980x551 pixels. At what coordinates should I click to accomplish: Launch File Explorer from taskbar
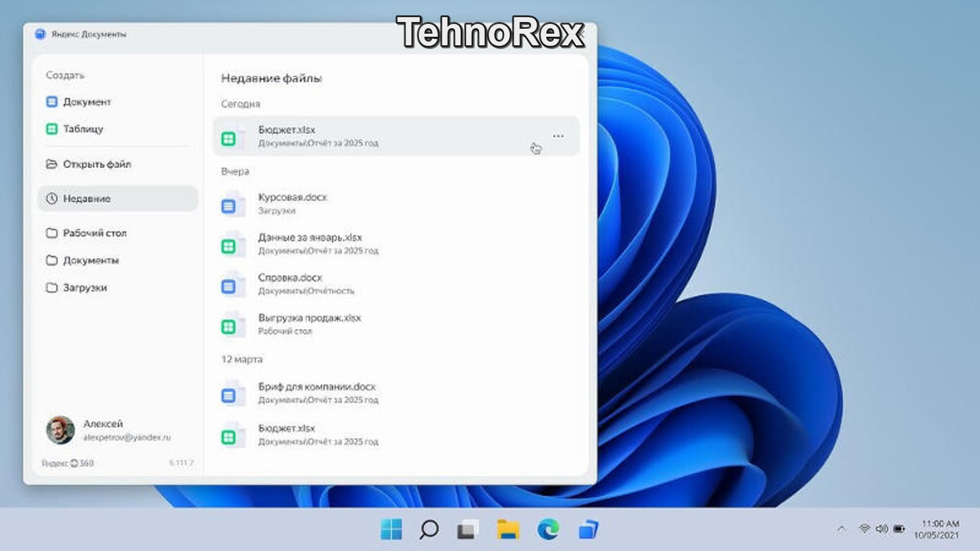(508, 529)
